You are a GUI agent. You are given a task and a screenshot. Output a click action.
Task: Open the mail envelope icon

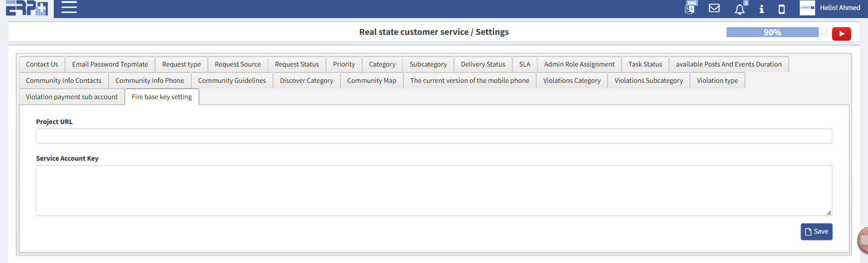(x=714, y=8)
